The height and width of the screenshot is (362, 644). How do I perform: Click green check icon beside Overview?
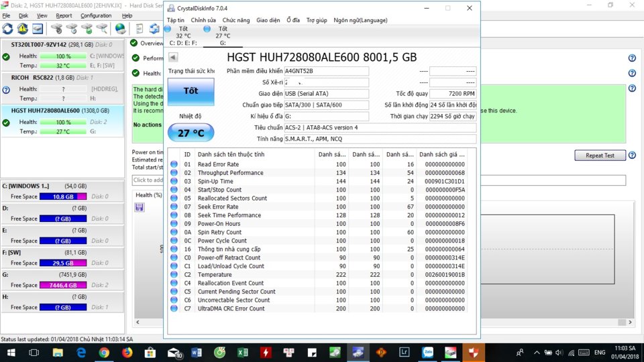[x=134, y=43]
